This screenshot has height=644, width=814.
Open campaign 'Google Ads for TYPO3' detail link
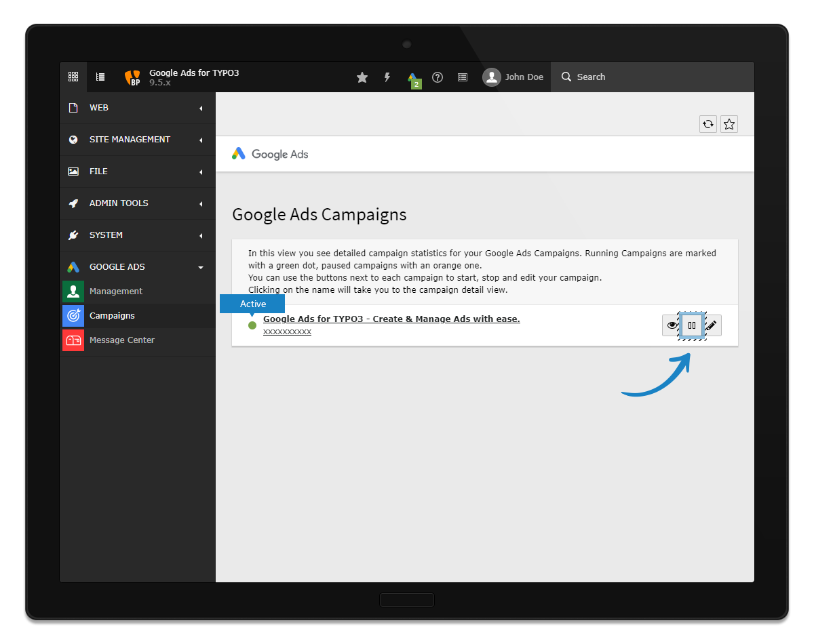tap(391, 319)
